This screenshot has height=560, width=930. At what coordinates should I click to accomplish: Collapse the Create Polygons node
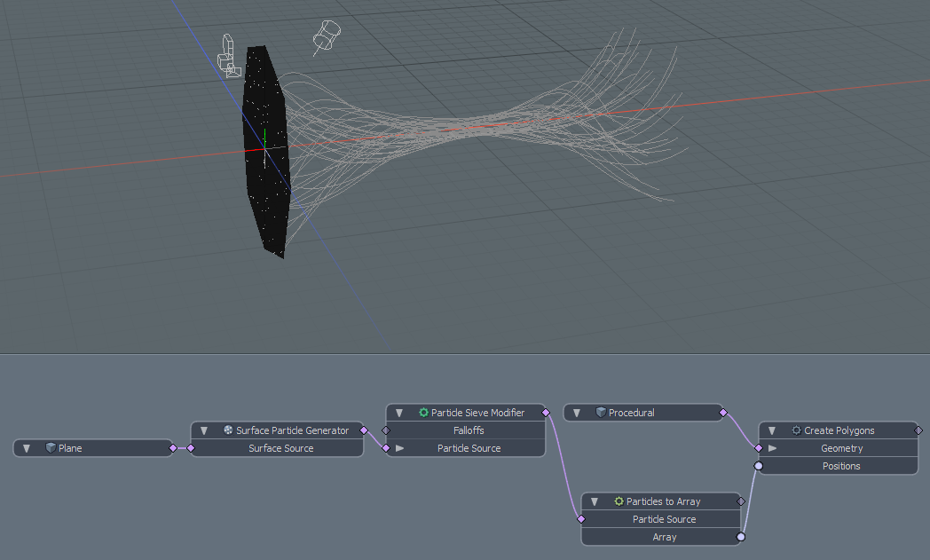tap(772, 430)
